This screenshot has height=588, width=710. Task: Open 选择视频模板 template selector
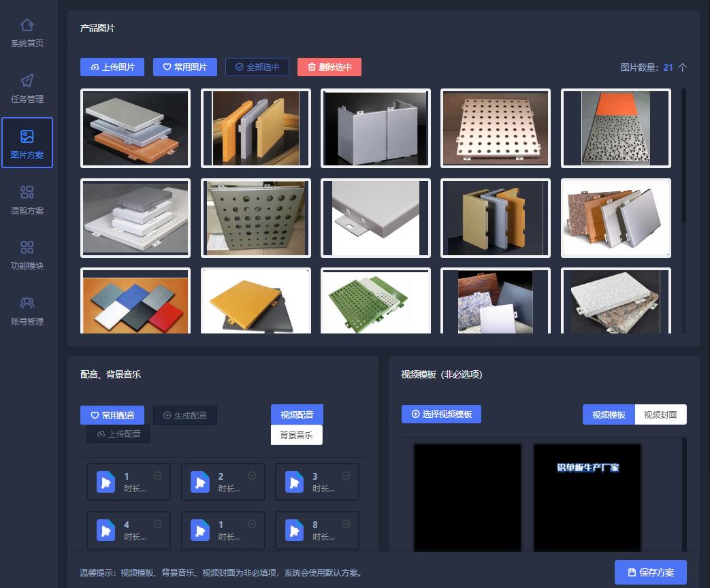coord(441,414)
